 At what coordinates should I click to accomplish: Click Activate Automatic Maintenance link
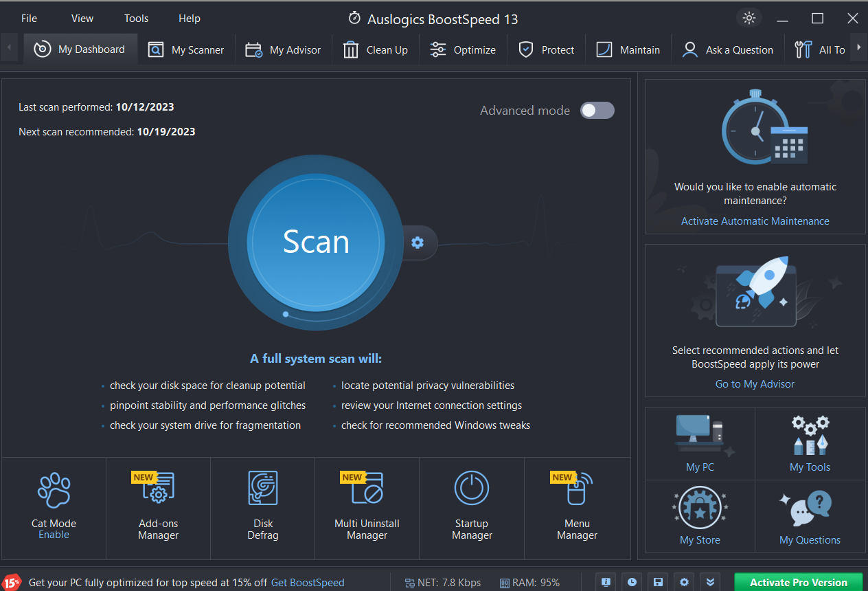click(x=755, y=221)
